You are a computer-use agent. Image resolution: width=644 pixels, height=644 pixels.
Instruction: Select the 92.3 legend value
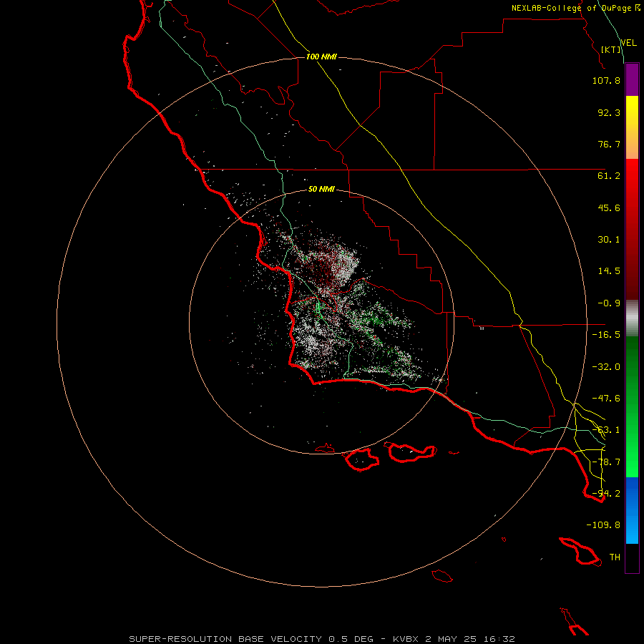(609, 112)
